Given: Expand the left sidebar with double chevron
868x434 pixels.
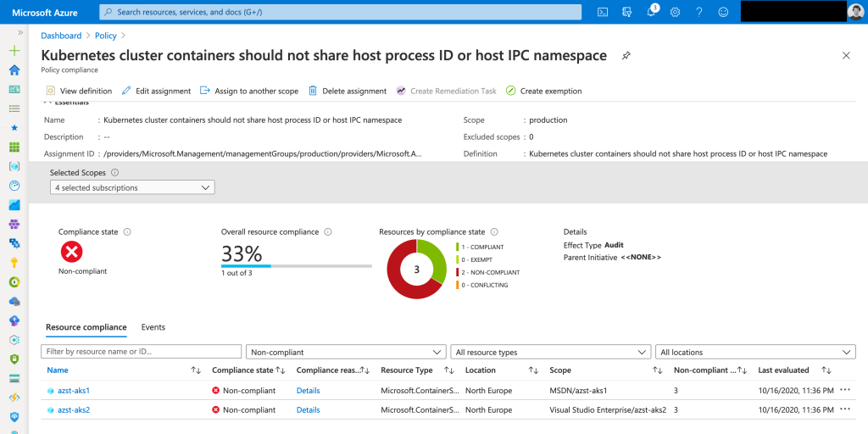Looking at the screenshot, I should click(20, 33).
